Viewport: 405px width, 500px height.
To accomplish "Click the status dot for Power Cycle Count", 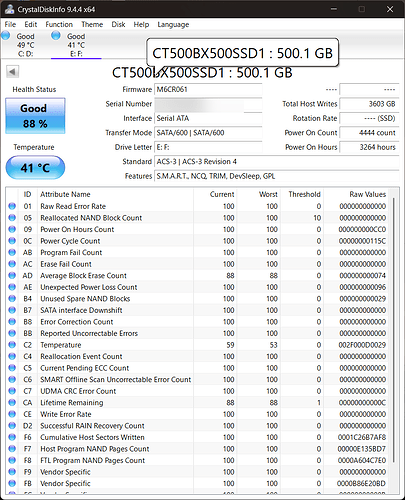I will [x=12, y=241].
